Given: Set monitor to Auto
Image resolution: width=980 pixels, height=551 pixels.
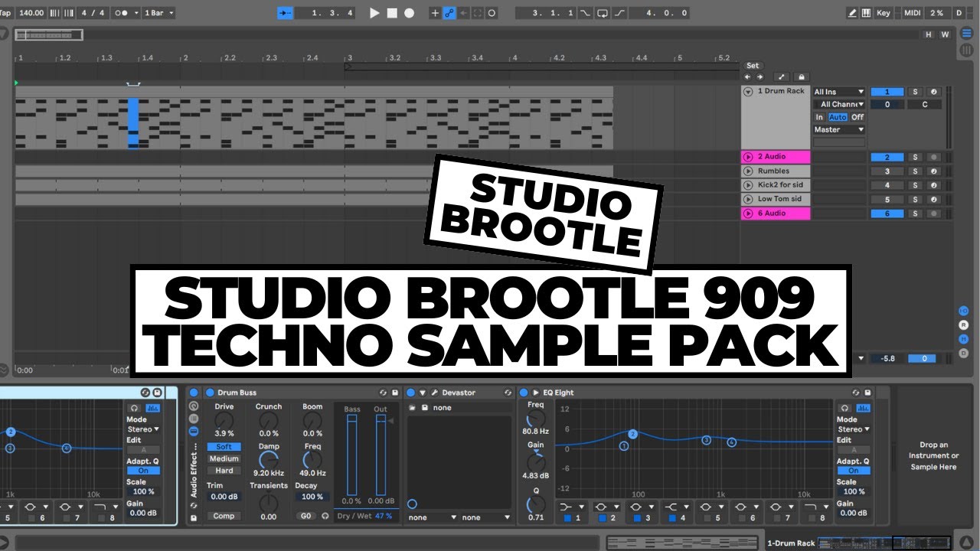Looking at the screenshot, I should (x=838, y=117).
